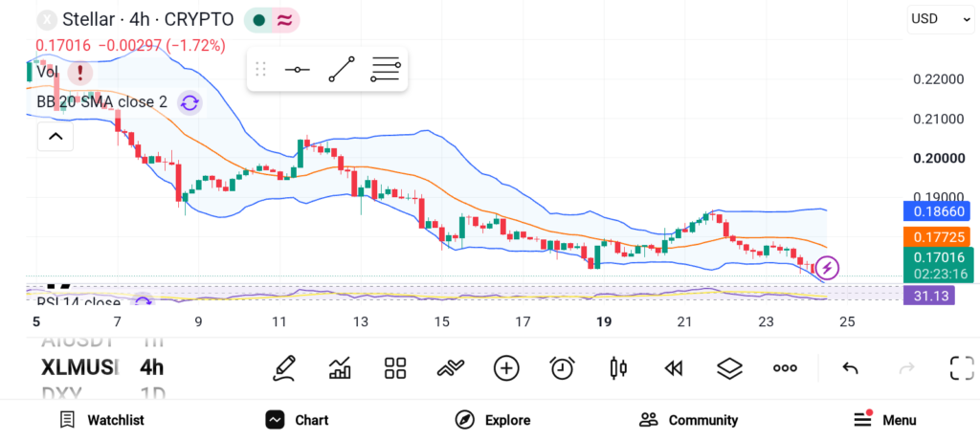Click the green 0.17016 current price label
Viewport: 980px width, 441px height.
938,256
